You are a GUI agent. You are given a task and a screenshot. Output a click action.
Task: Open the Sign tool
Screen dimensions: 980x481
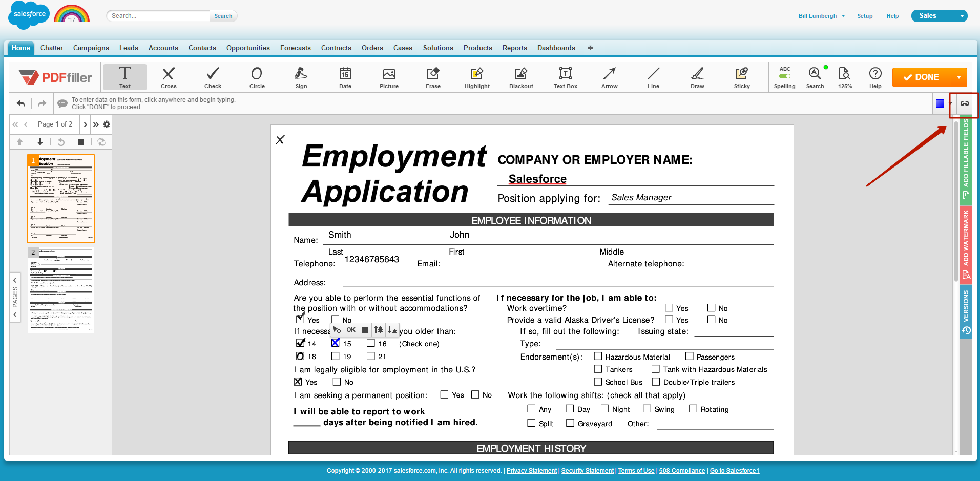point(301,77)
